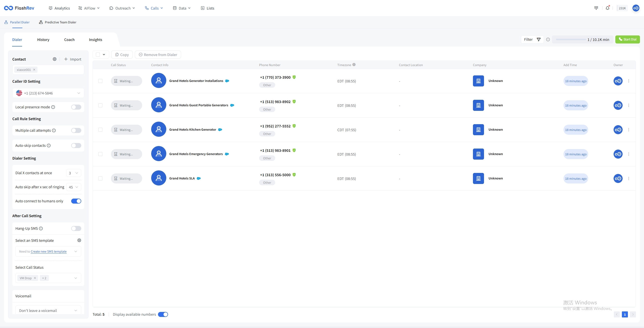Click the info icon next to Filter
This screenshot has width=644, height=328.
[548, 39]
